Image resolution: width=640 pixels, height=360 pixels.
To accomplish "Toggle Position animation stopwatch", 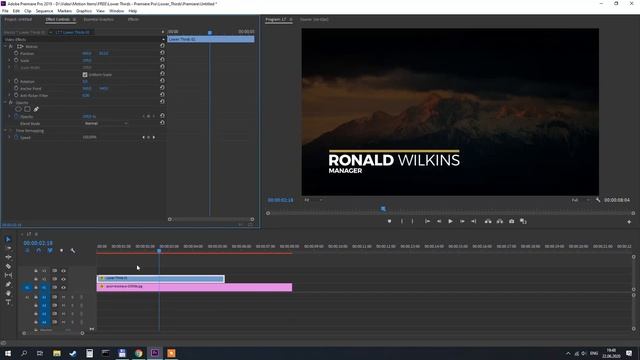I will point(16,53).
